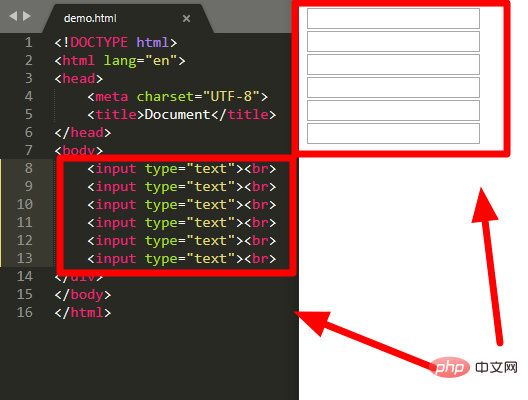Screen dimensions: 528x400
Task: Switch to the demo.html tab
Action: (90, 18)
